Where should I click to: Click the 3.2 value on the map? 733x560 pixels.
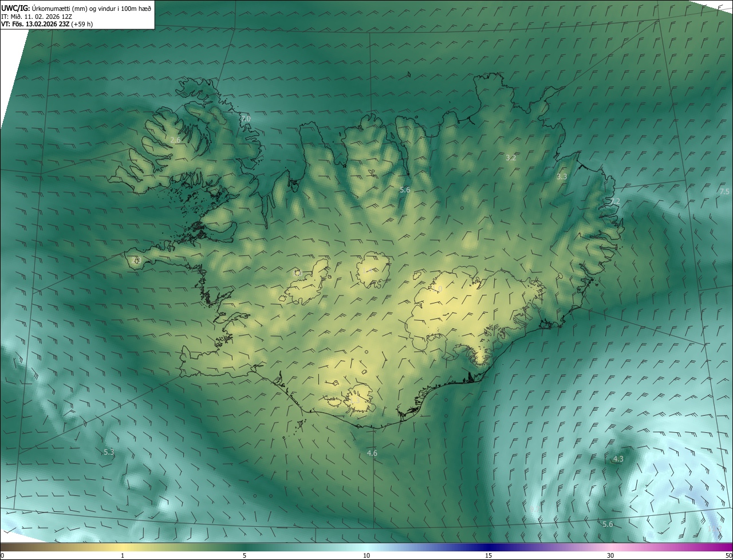click(x=511, y=157)
